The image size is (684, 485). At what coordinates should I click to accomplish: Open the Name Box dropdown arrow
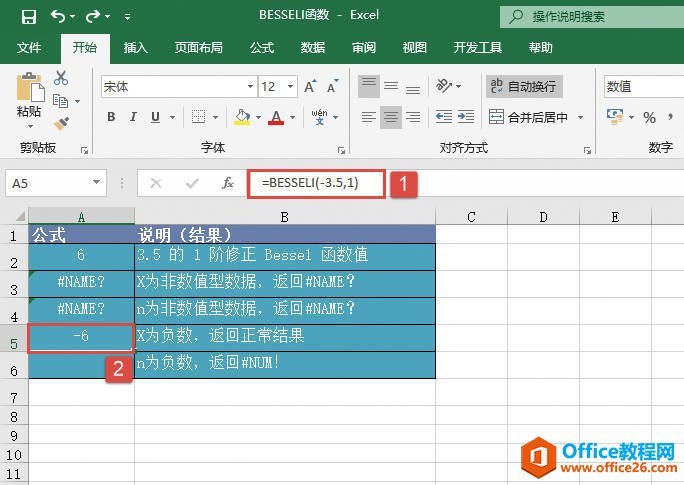click(96, 182)
